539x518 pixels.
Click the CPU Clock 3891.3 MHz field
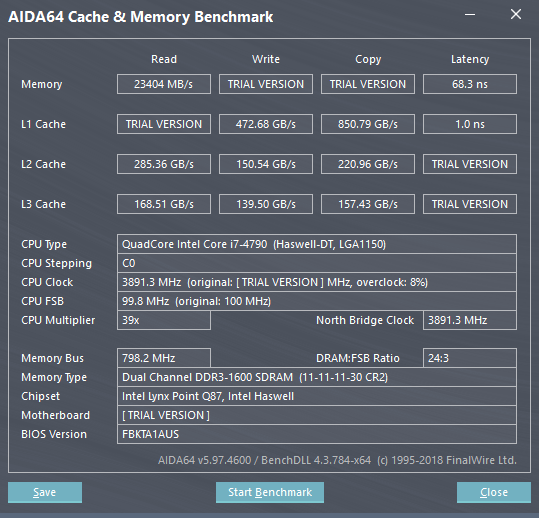point(317,282)
